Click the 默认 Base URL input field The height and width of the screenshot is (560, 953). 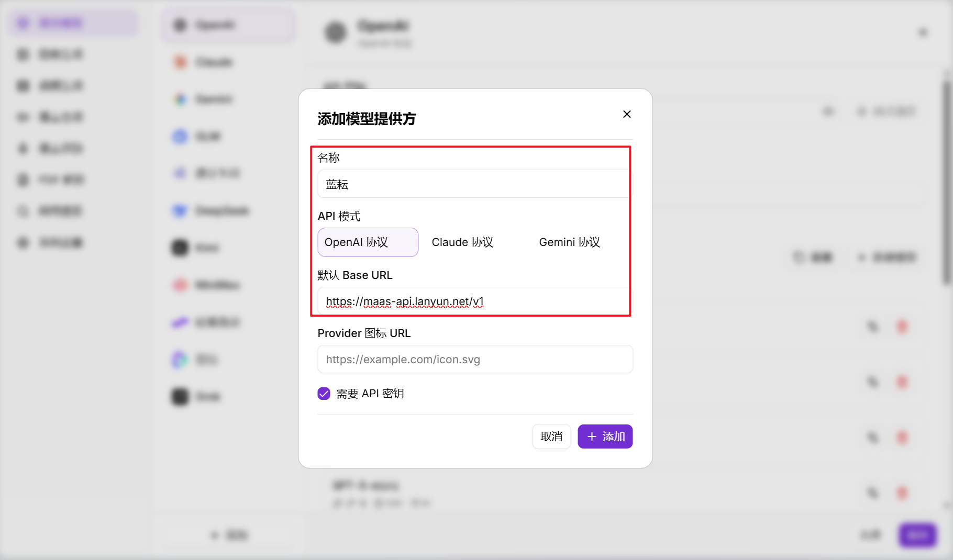click(x=474, y=301)
